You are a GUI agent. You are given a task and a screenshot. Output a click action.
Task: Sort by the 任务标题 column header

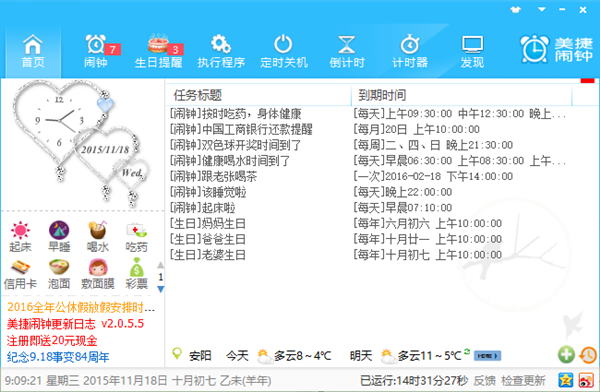pos(259,95)
